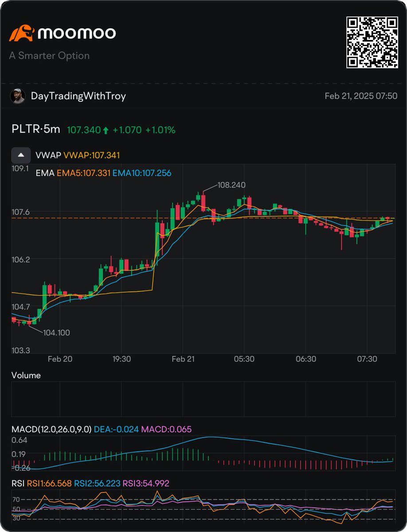The height and width of the screenshot is (532, 407).
Task: Click the RSI1:66.568 value
Action: 50,483
